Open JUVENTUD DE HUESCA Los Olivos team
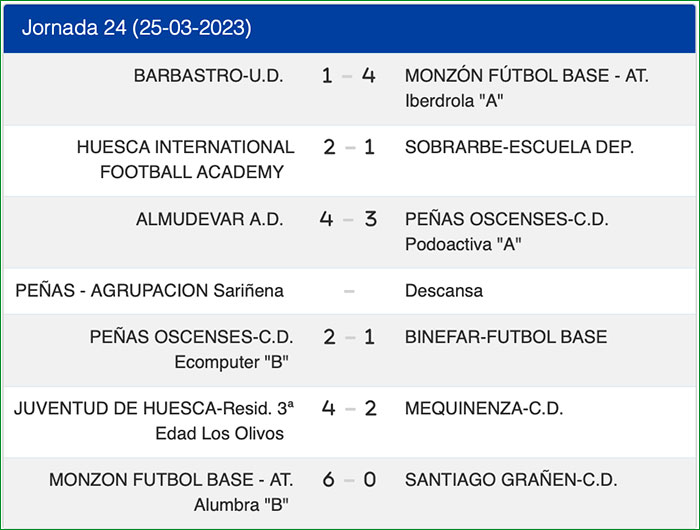This screenshot has height=530, width=700. pyautogui.click(x=155, y=420)
